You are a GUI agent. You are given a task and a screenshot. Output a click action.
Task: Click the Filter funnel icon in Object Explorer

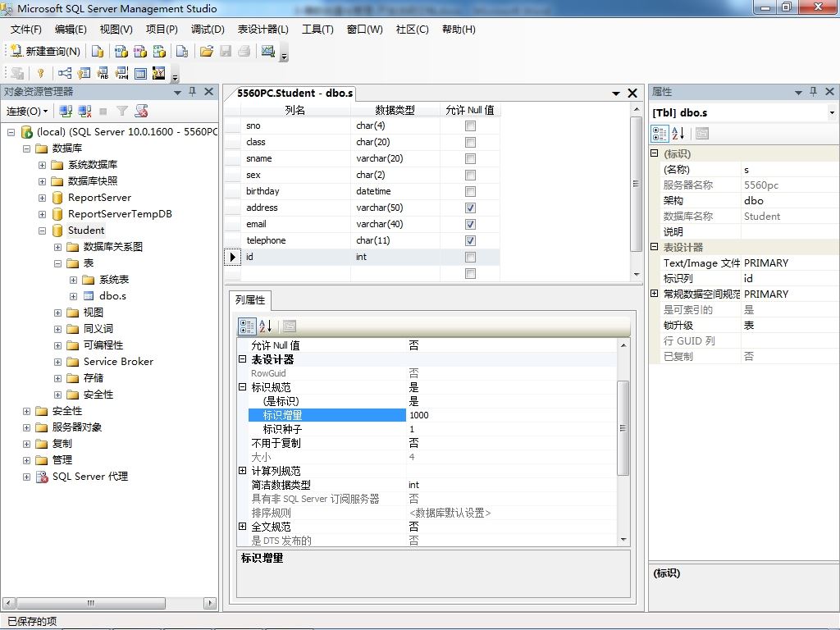click(x=122, y=112)
